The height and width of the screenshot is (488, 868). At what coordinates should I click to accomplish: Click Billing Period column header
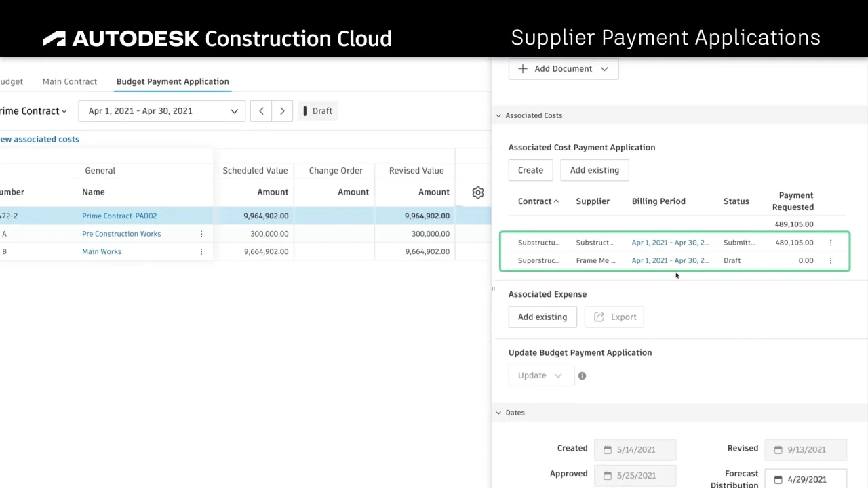(x=658, y=201)
